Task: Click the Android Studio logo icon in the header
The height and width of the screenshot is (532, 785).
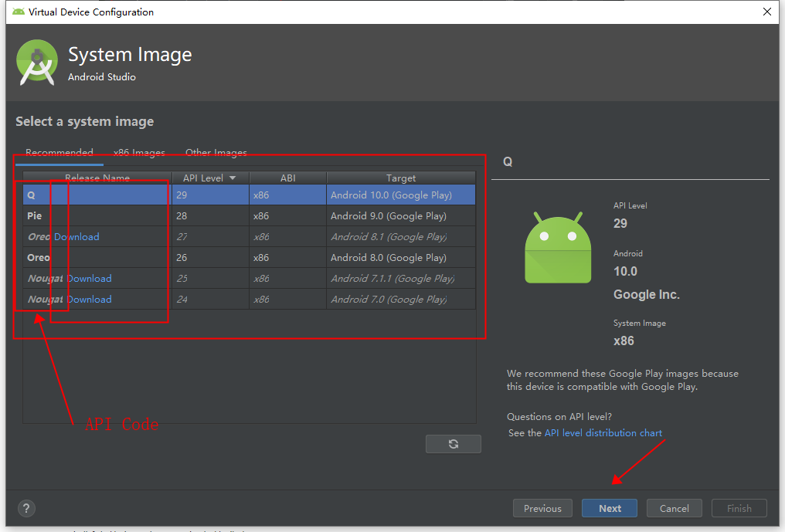Action: (x=36, y=63)
